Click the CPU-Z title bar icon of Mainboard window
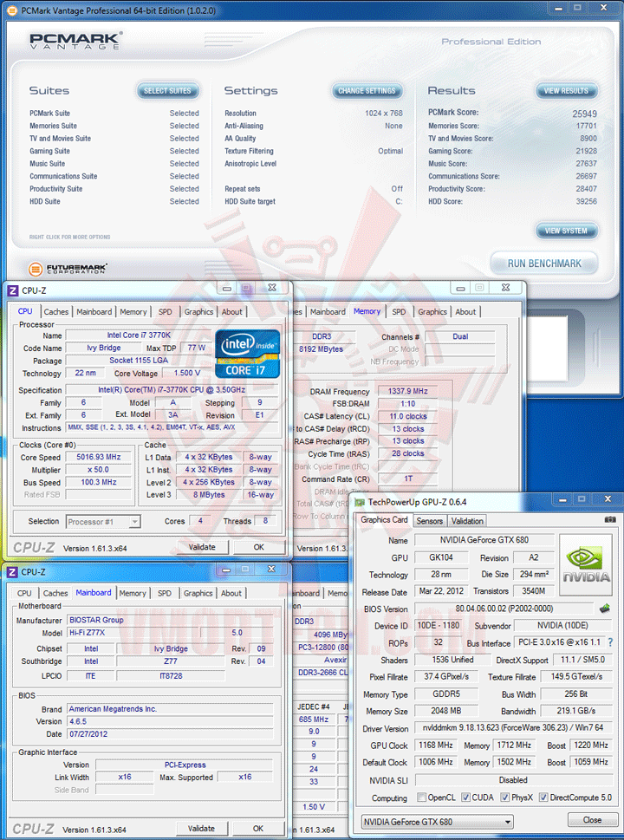624x840 pixels. (x=13, y=572)
